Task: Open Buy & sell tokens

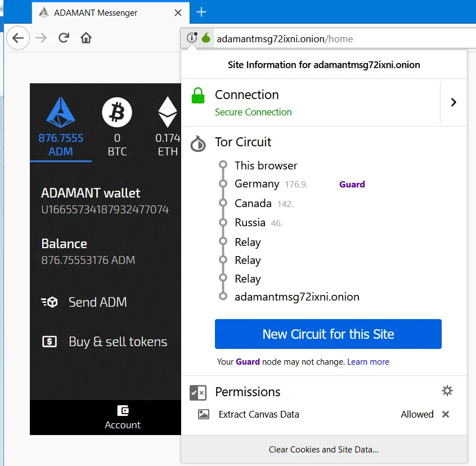Action: click(105, 342)
